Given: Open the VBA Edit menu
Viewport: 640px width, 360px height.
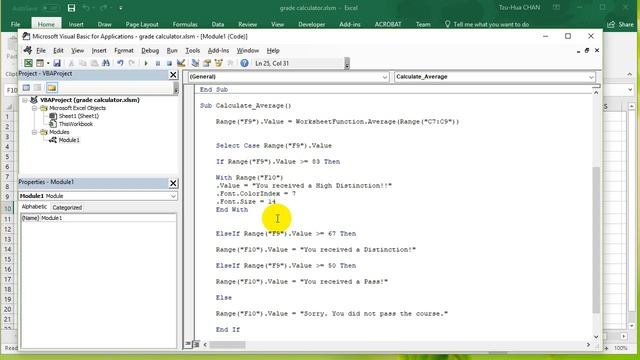Looking at the screenshot, I should [58, 51].
